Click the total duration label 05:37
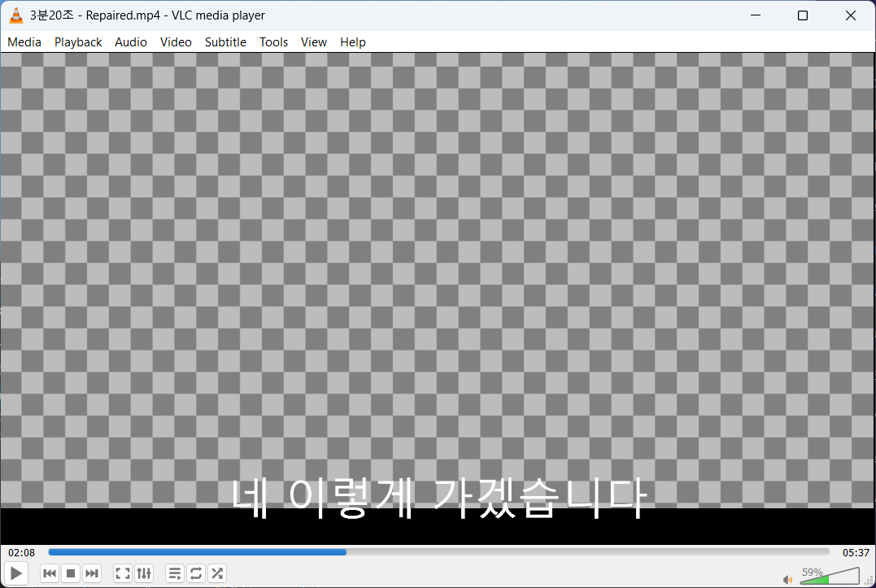The height and width of the screenshot is (588, 876). pos(856,553)
